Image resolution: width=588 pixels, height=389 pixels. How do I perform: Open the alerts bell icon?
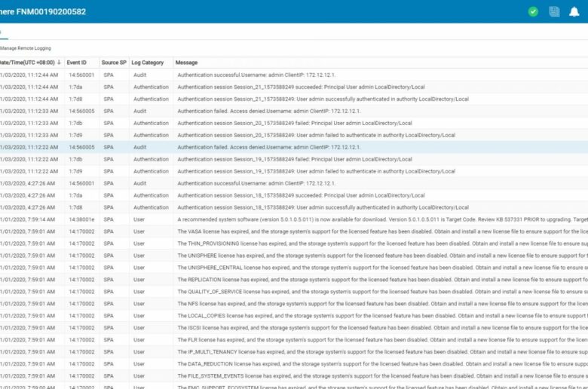tap(574, 11)
